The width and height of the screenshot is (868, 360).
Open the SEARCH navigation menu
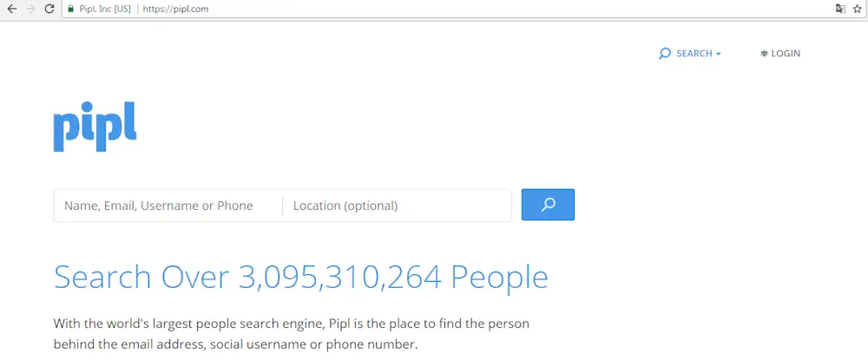694,54
